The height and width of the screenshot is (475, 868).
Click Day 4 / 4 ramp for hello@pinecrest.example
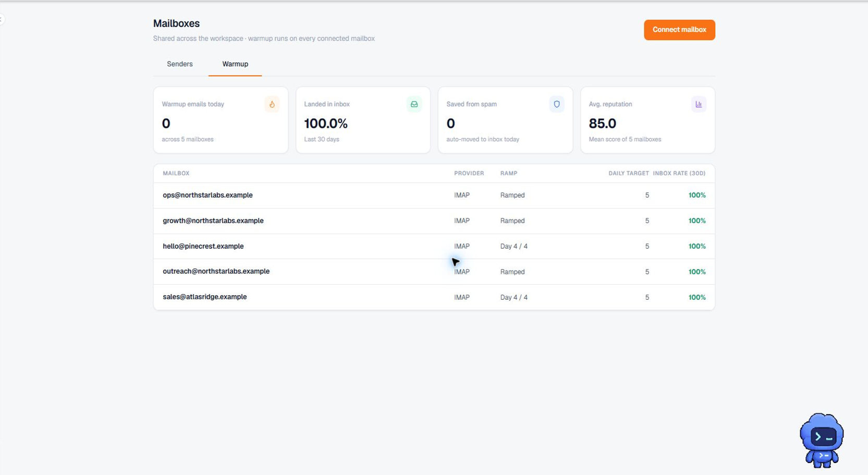[x=514, y=246]
